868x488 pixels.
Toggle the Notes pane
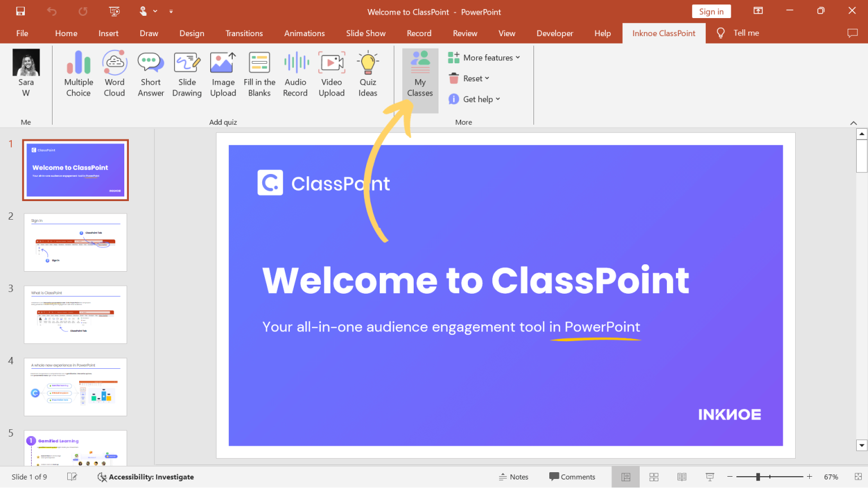[x=513, y=477]
